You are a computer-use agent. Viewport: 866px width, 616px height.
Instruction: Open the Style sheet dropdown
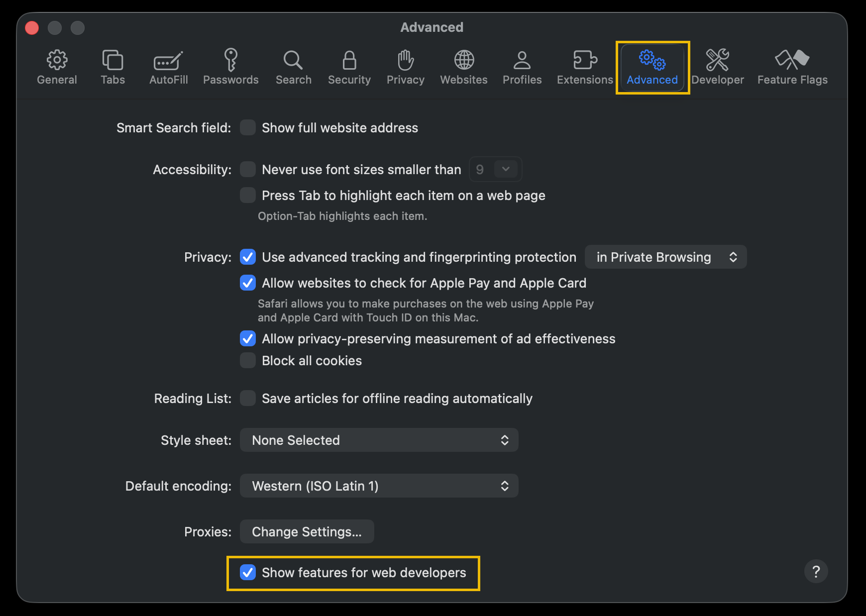(379, 440)
